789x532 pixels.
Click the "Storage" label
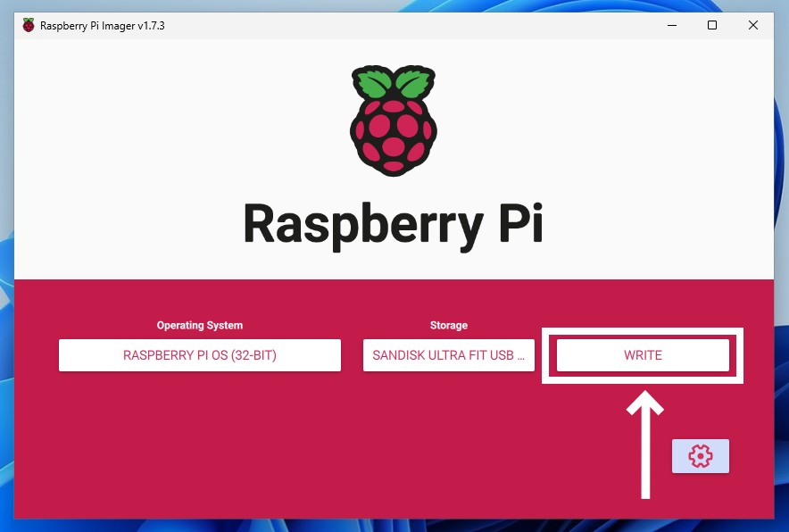tap(448, 325)
